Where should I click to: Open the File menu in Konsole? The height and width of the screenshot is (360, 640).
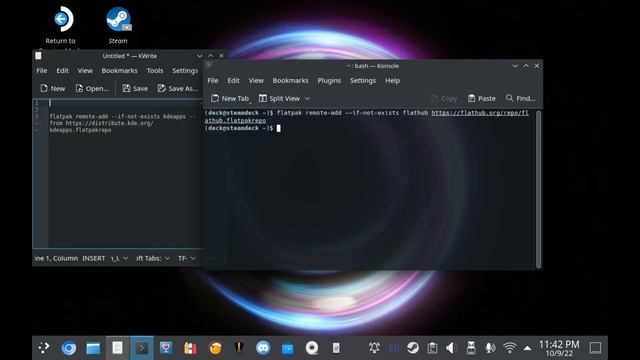pos(213,80)
